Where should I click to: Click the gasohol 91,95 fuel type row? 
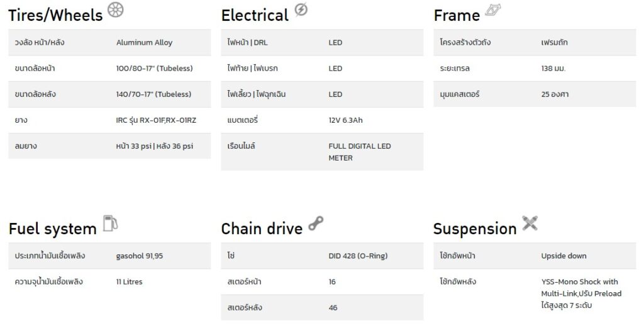point(109,256)
